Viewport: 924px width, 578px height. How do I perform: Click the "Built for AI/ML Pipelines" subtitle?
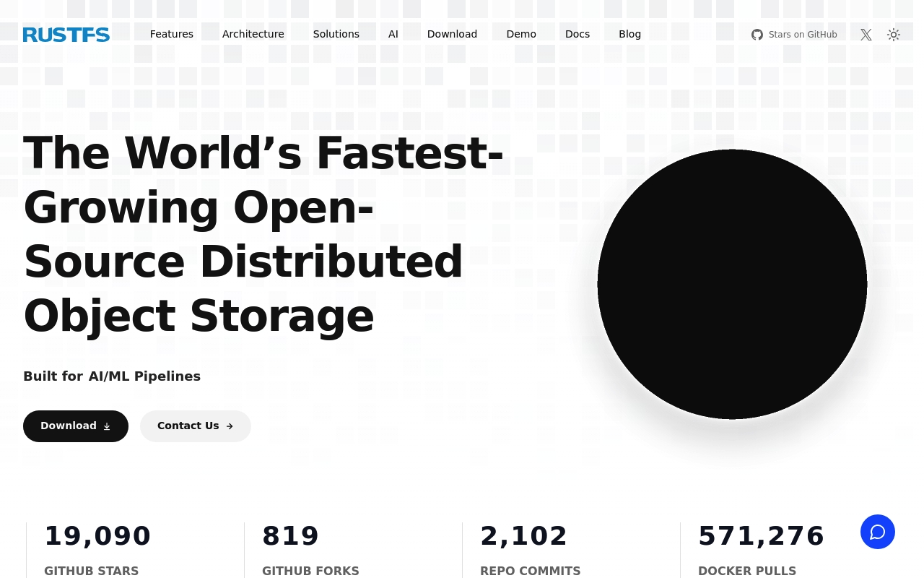coord(112,376)
